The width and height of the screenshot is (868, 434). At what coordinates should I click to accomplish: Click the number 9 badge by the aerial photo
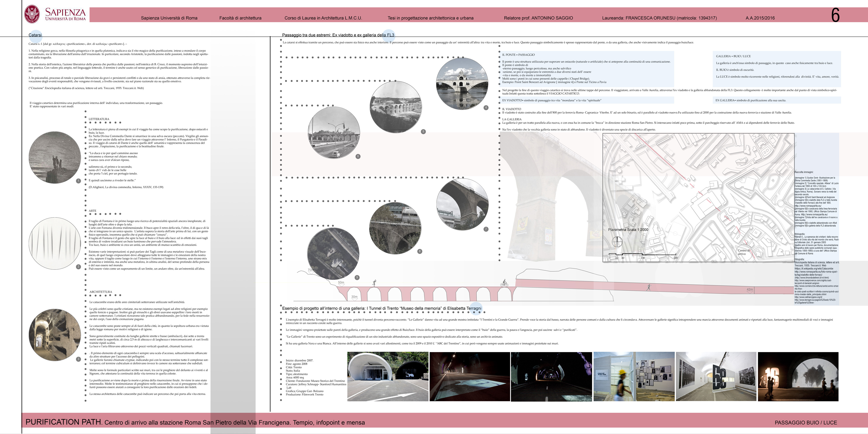point(357,278)
